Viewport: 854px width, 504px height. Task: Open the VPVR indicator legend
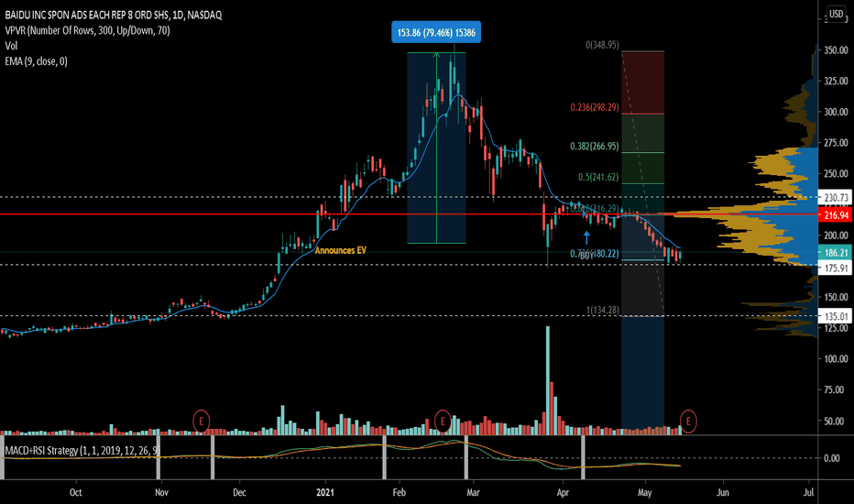(x=87, y=30)
